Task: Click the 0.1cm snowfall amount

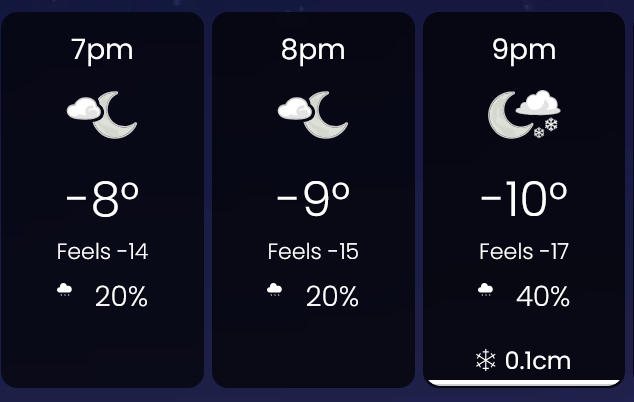Action: [538, 360]
